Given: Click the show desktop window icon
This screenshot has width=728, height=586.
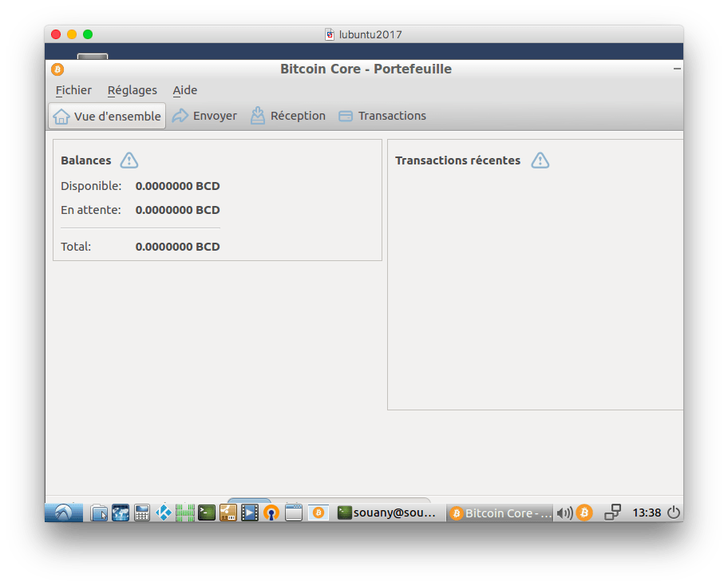Looking at the screenshot, I should pyautogui.click(x=294, y=513).
